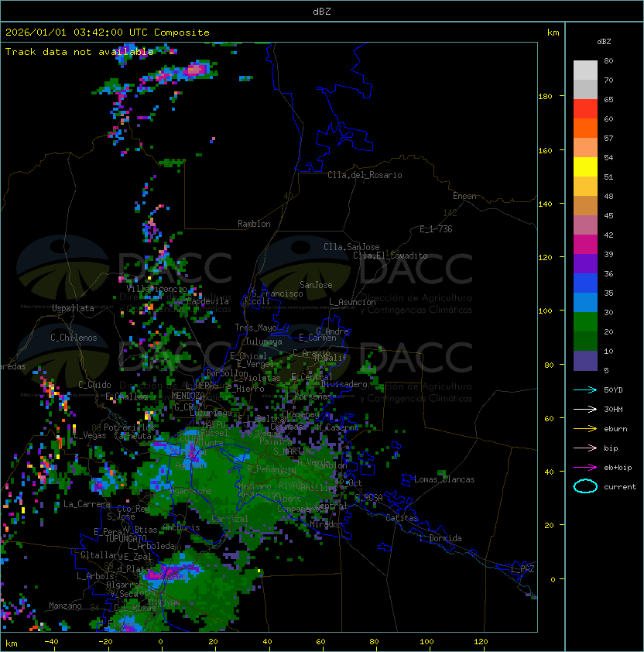This screenshot has height=652, width=644.
Task: Click the MENDOZA city label
Action: click(188, 396)
